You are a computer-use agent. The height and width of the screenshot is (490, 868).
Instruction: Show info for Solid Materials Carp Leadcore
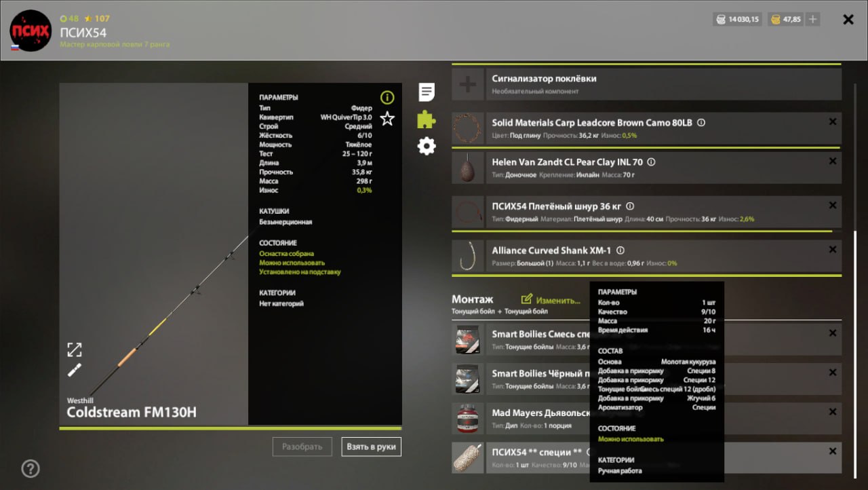pos(701,123)
